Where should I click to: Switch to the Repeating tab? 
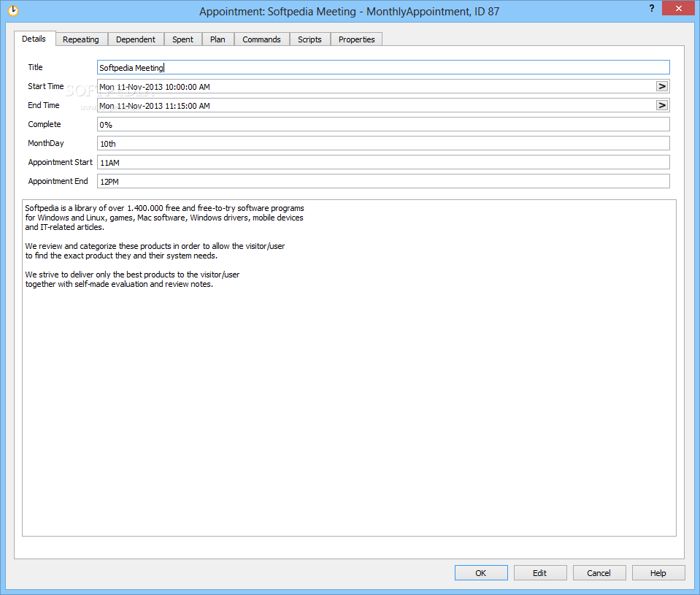[x=81, y=39]
